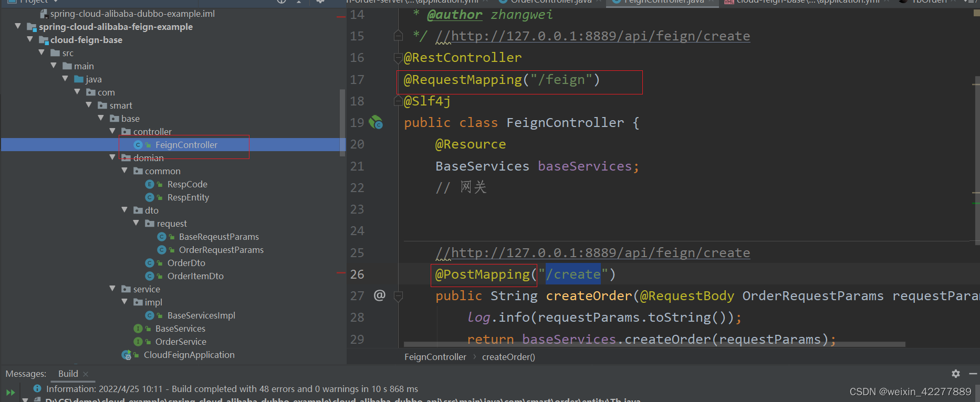Image resolution: width=980 pixels, height=402 pixels.
Task: Click the OrderItemDto class file icon
Action: 150,276
